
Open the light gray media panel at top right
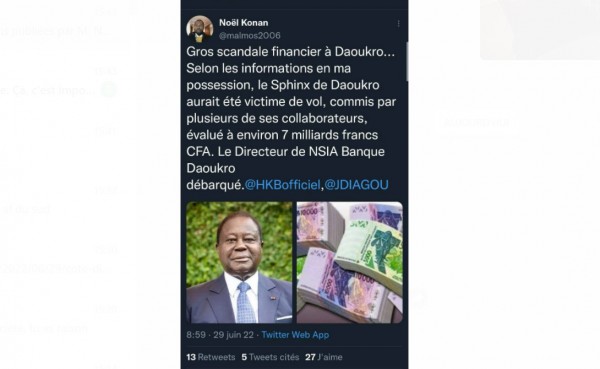pos(540,29)
